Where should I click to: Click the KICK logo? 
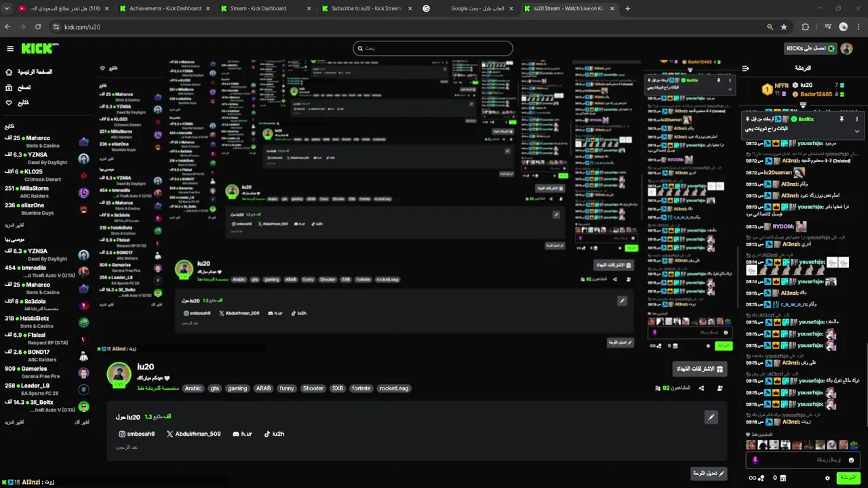click(39, 48)
